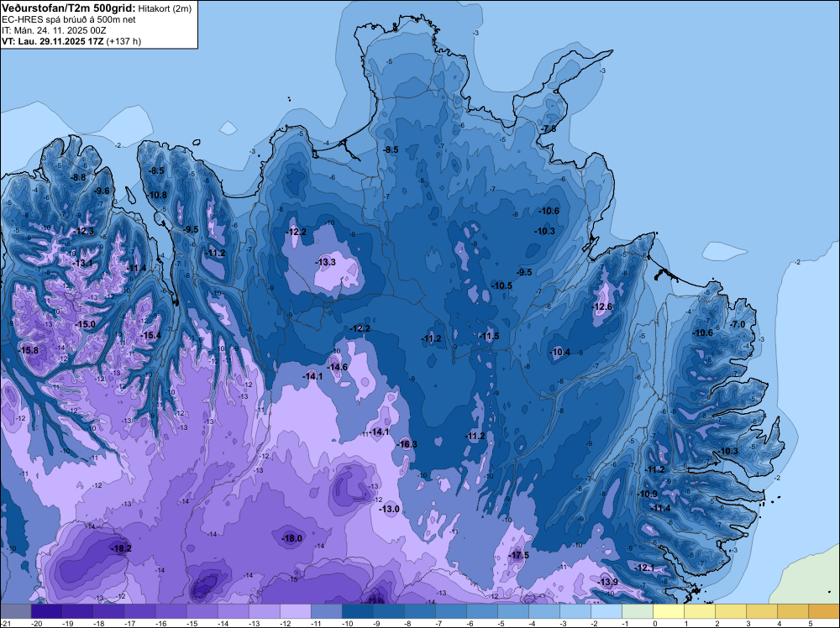
Task: Select the dark blue legend swatch above -10
Action: (357, 611)
